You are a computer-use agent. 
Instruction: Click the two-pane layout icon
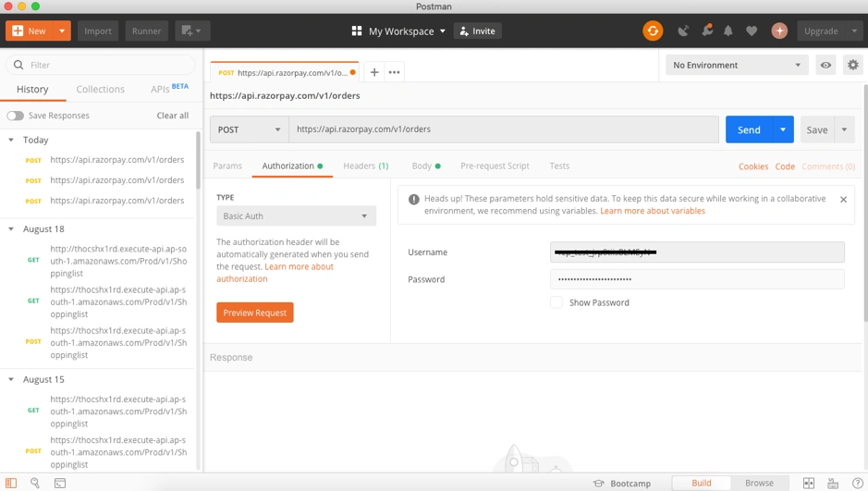click(809, 484)
